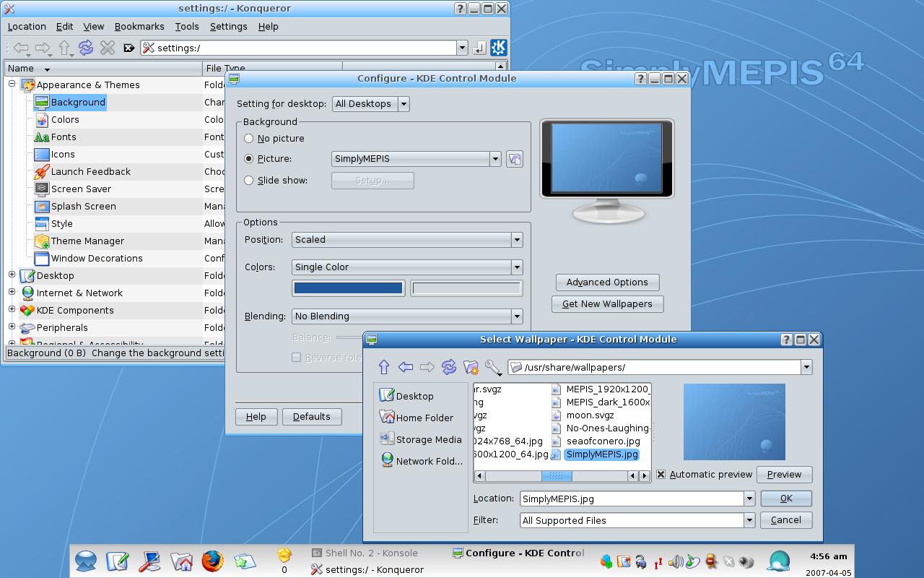The width and height of the screenshot is (924, 578).
Task: Expand KDE Components tree node
Action: pyautogui.click(x=12, y=309)
